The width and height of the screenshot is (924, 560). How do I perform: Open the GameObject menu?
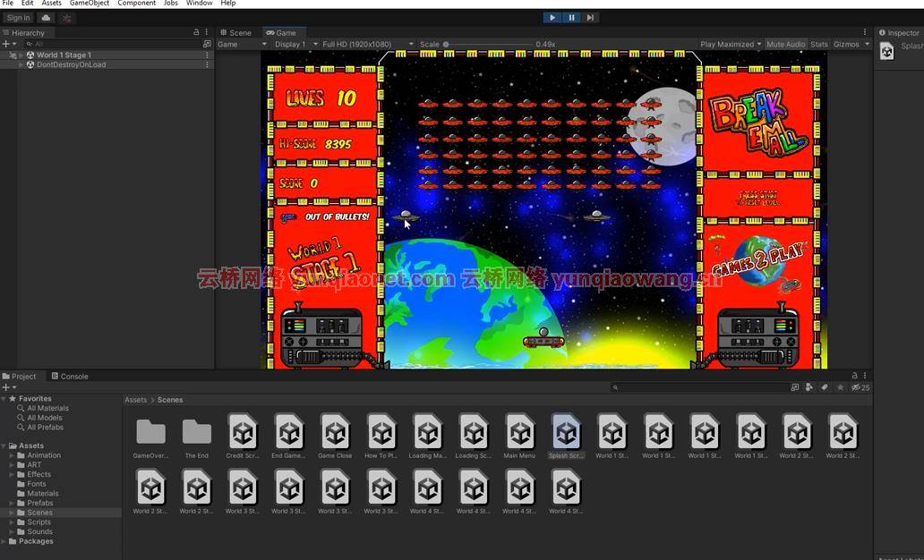pos(89,3)
